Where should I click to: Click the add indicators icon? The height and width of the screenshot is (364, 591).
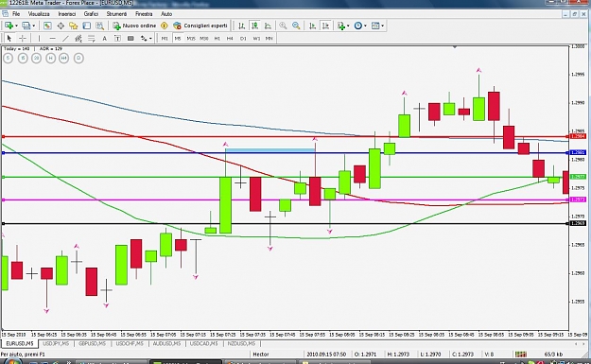pyautogui.click(x=341, y=26)
